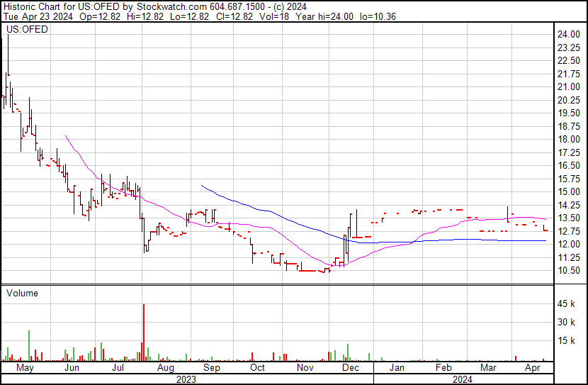
Task: Select the 2023 year label
Action: point(186,379)
